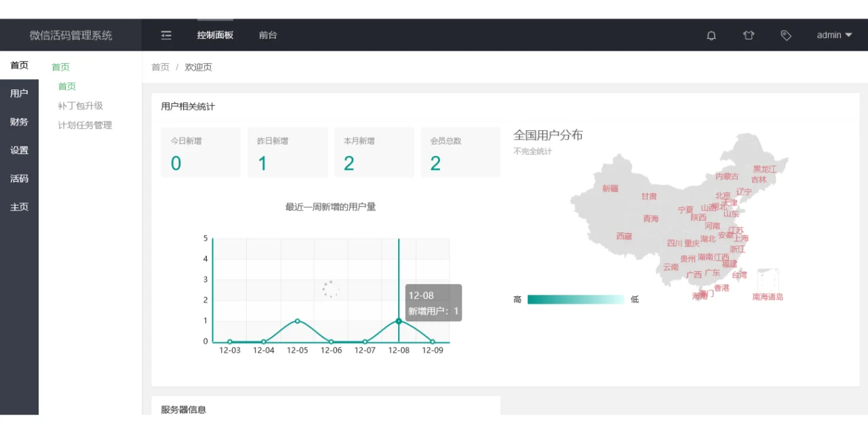Click the 12-05 data point on the chart
The height and width of the screenshot is (433, 868).
click(297, 321)
